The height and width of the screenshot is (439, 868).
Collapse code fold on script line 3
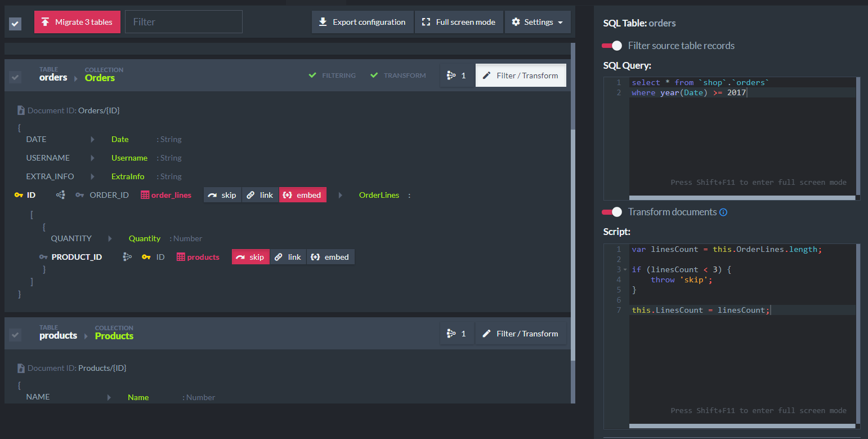click(x=625, y=270)
